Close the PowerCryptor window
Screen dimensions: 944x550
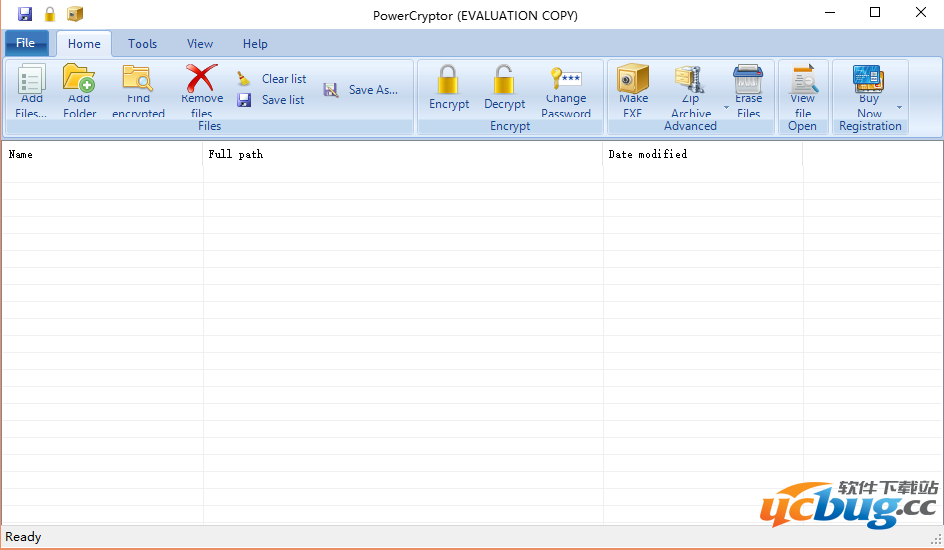click(x=921, y=13)
